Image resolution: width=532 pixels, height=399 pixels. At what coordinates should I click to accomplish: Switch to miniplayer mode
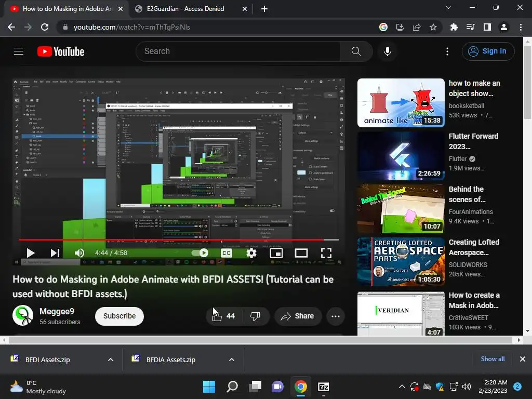click(x=276, y=253)
